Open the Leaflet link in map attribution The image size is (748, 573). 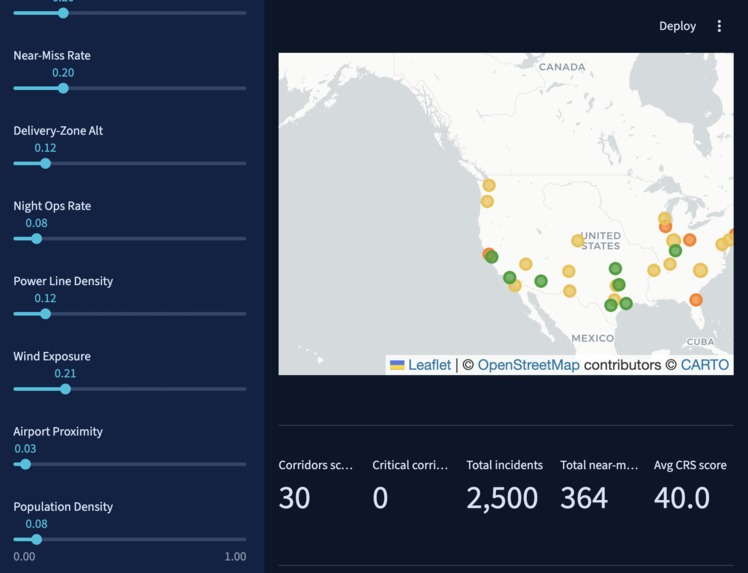[x=429, y=365]
